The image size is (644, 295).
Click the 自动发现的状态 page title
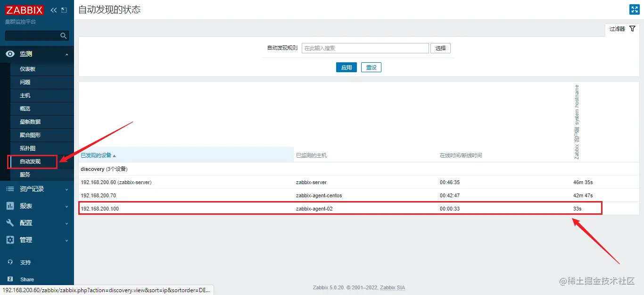click(x=109, y=9)
